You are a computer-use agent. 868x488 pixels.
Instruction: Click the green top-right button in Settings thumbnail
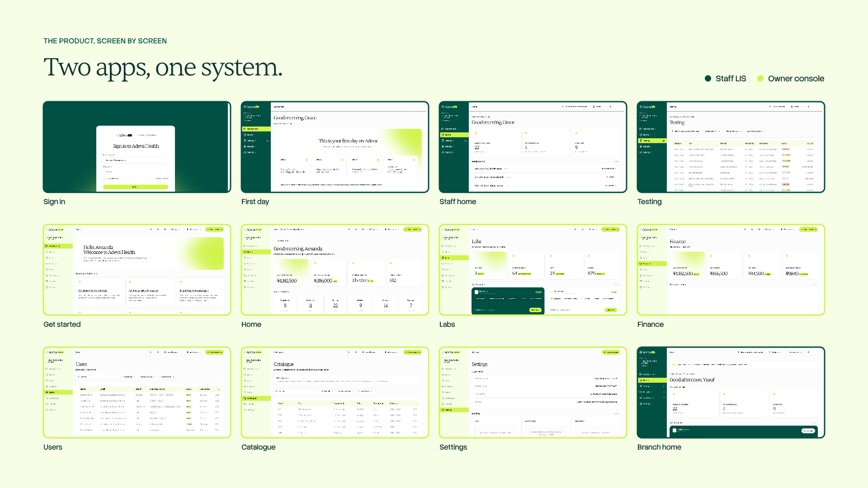[x=610, y=352]
